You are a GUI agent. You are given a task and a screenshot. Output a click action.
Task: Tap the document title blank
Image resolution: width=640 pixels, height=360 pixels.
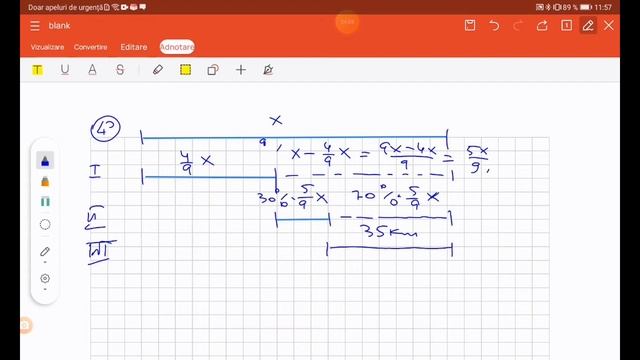(60, 26)
